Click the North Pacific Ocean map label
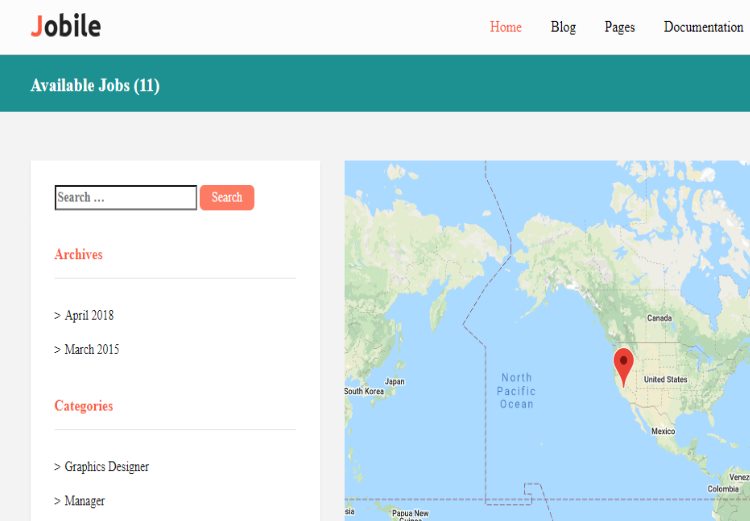This screenshot has width=750, height=521. click(x=516, y=391)
